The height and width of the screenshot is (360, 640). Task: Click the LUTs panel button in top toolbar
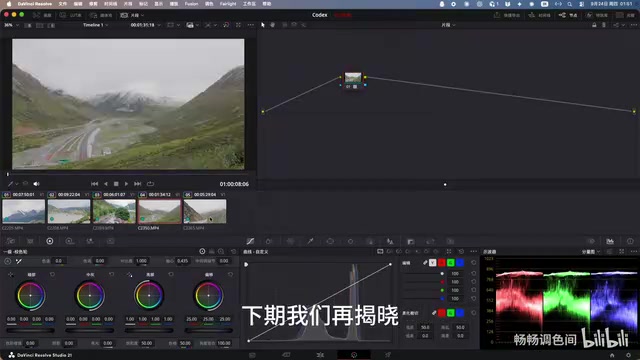(71, 15)
